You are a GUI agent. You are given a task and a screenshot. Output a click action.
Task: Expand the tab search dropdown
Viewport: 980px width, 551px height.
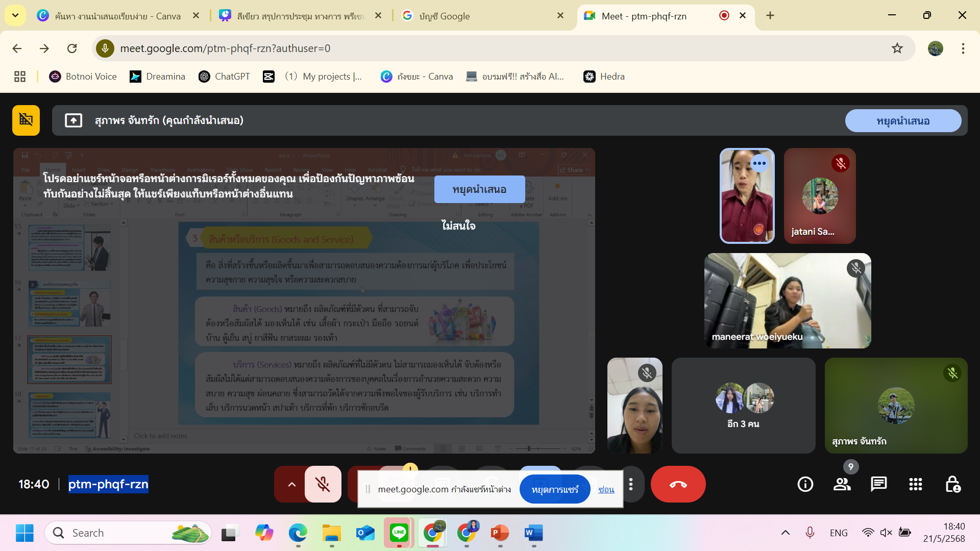click(15, 16)
